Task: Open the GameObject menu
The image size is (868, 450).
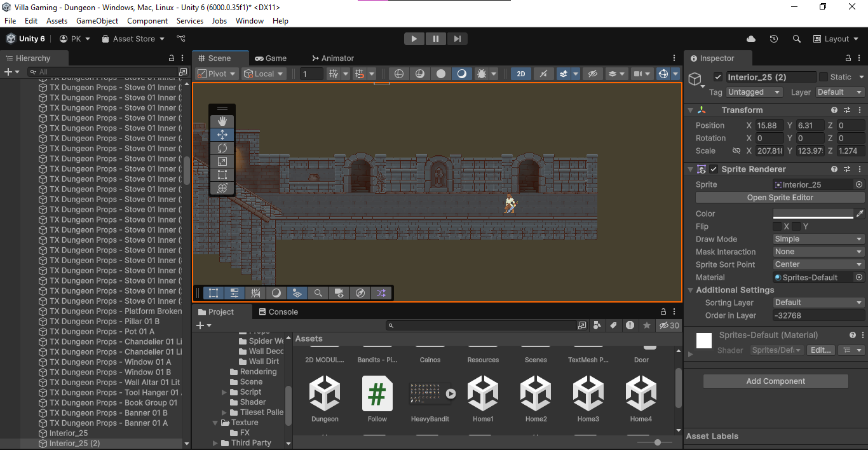Action: pyautogui.click(x=97, y=21)
